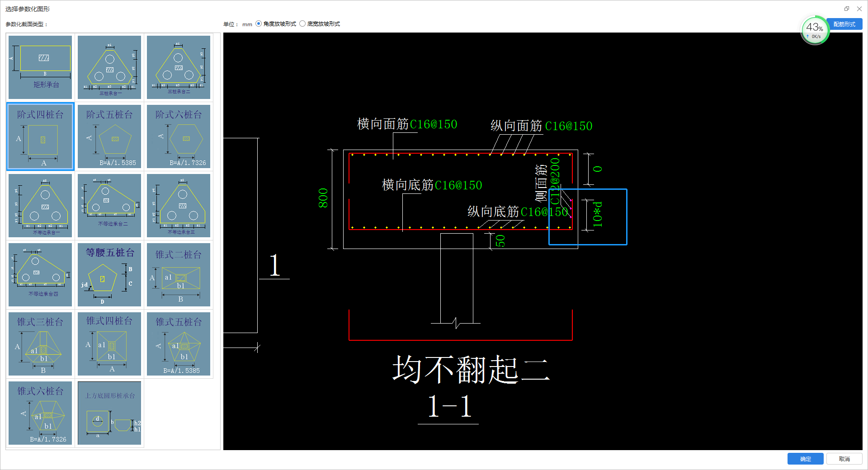
Task: Choose the 阶式四桩台 section type
Action: pyautogui.click(x=40, y=136)
